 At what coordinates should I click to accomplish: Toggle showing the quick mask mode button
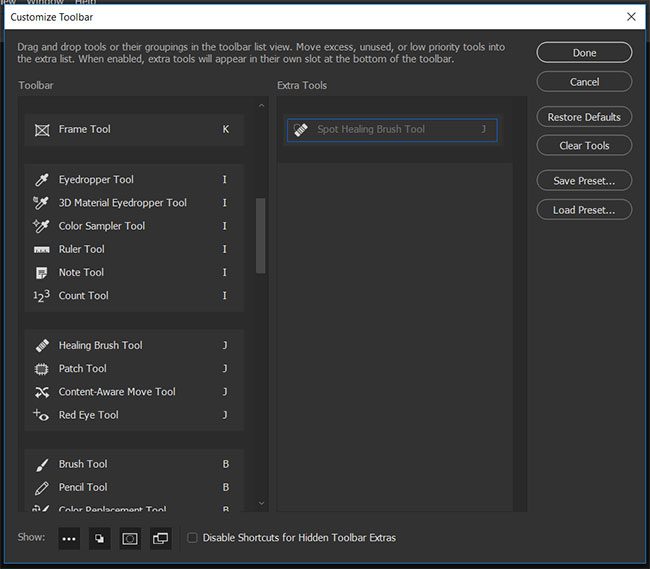coord(129,538)
